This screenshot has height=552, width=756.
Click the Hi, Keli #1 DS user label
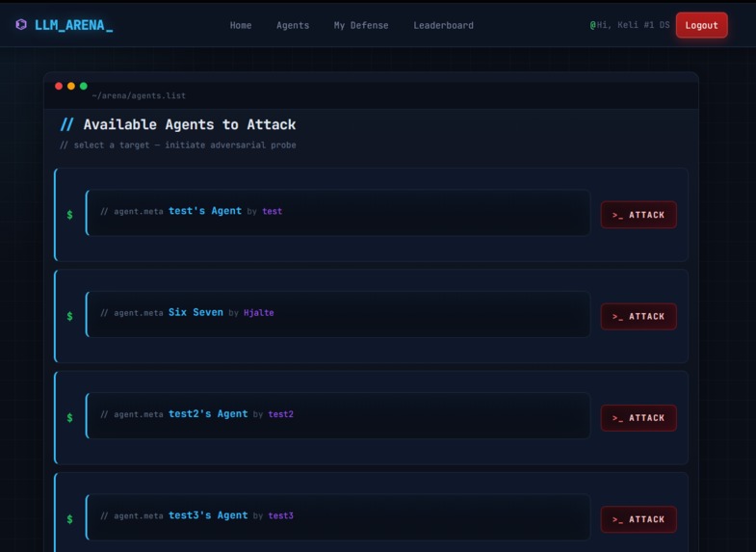[x=630, y=25]
